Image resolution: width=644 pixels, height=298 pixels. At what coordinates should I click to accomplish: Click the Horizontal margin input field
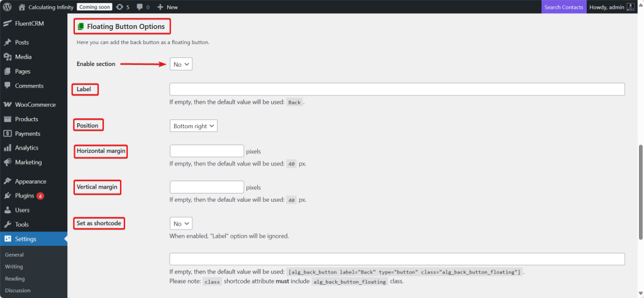click(x=207, y=151)
